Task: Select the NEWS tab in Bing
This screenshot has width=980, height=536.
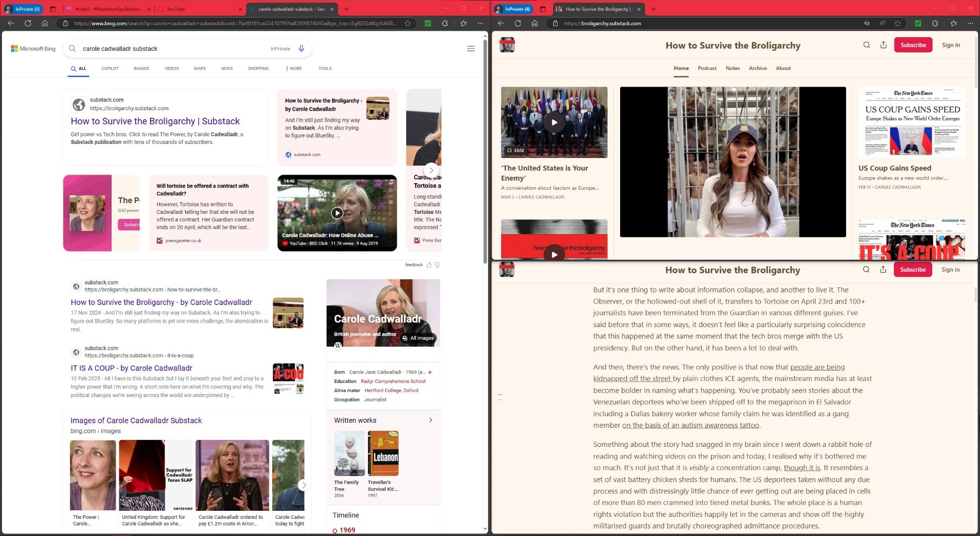Action: tap(227, 68)
